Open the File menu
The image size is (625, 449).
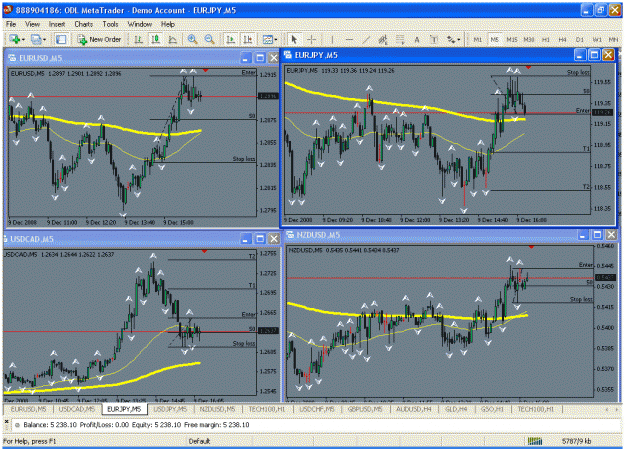point(11,24)
